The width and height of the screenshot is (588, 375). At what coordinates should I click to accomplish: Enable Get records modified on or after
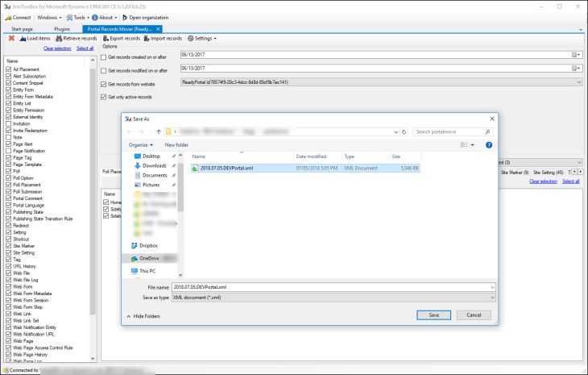tap(104, 71)
